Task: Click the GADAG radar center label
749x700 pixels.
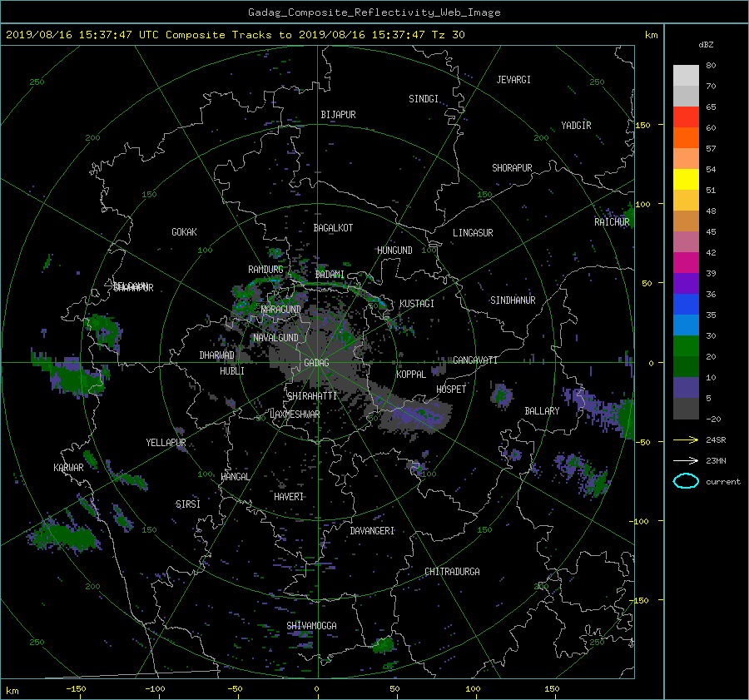Action: [x=316, y=363]
